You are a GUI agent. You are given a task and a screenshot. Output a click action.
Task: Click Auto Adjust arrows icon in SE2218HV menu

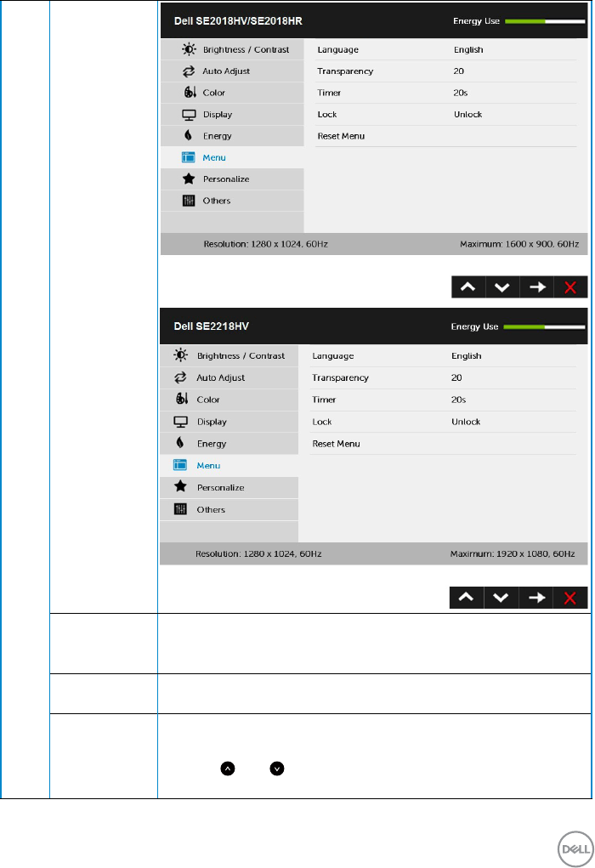[x=180, y=377]
